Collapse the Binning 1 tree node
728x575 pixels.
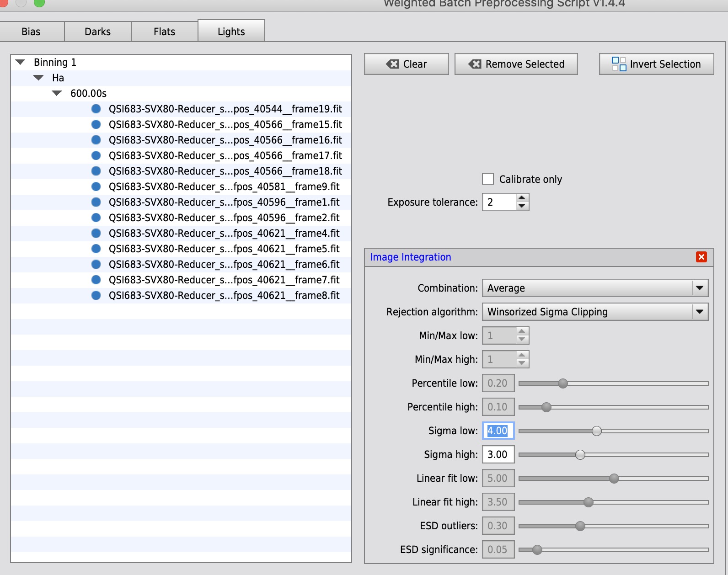(20, 62)
